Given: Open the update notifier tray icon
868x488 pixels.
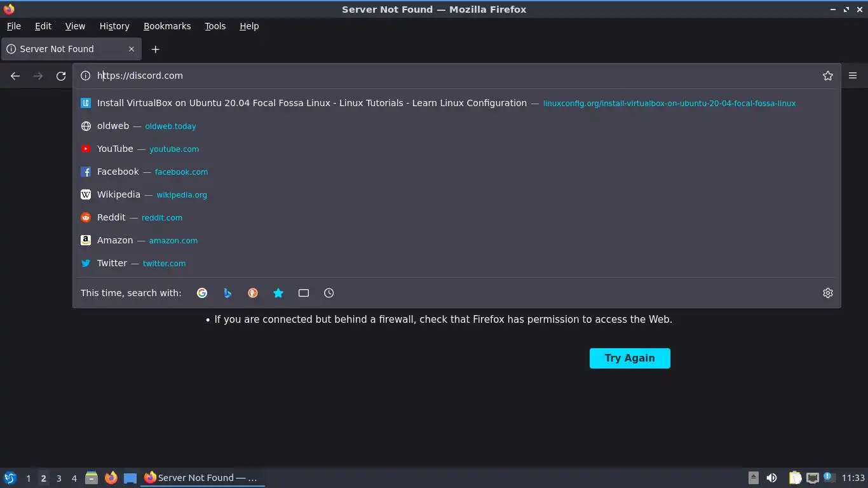Looking at the screenshot, I should [828, 477].
